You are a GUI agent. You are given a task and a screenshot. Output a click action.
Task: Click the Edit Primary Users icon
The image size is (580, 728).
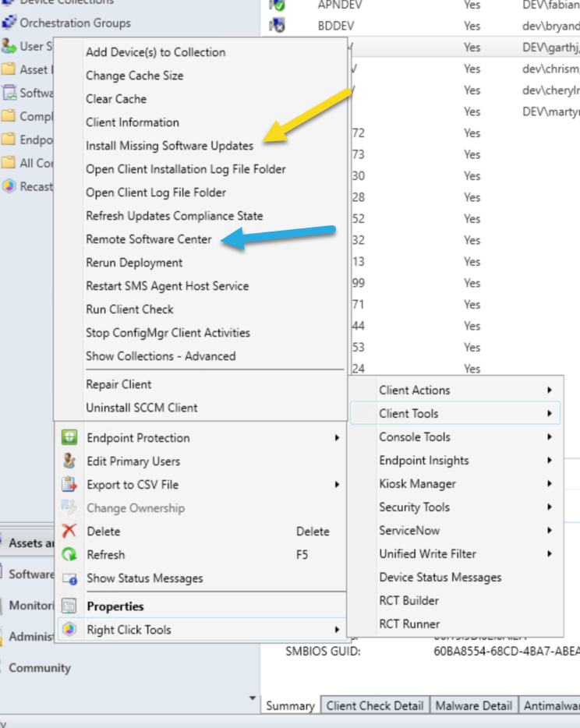[69, 461]
